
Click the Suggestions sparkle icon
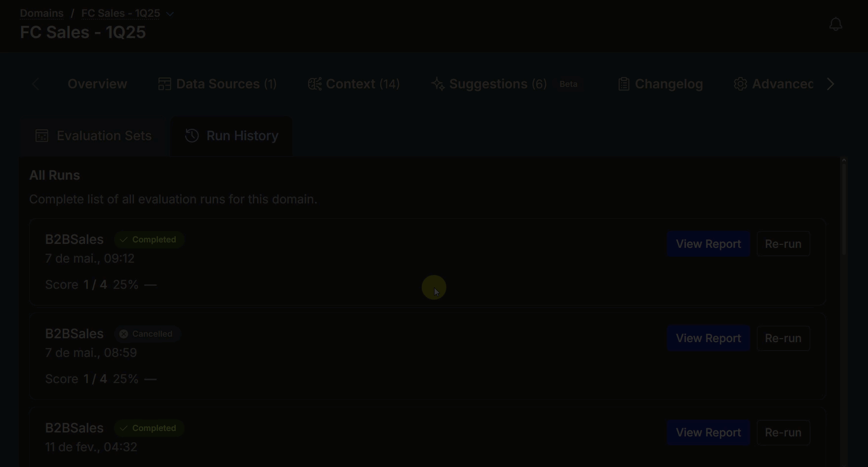(x=438, y=84)
